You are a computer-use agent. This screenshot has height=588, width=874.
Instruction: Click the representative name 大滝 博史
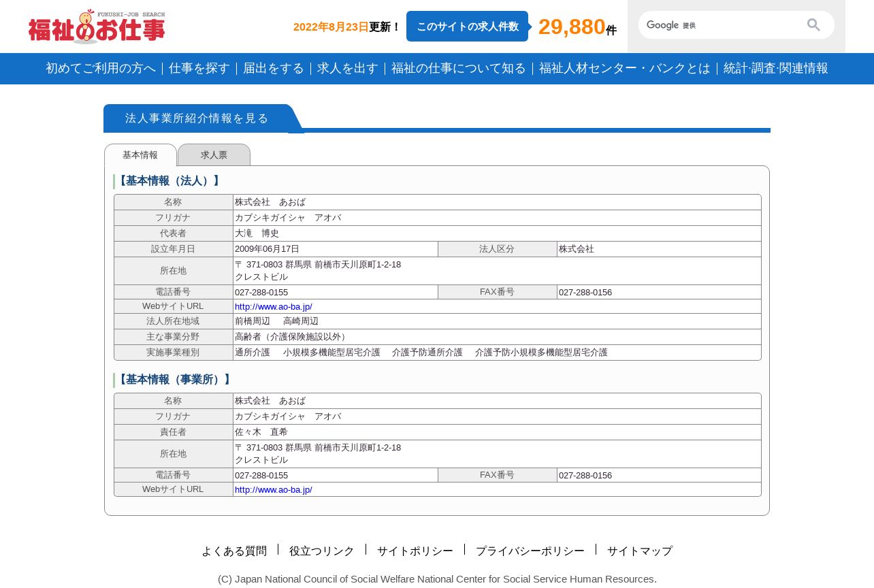pos(257,233)
